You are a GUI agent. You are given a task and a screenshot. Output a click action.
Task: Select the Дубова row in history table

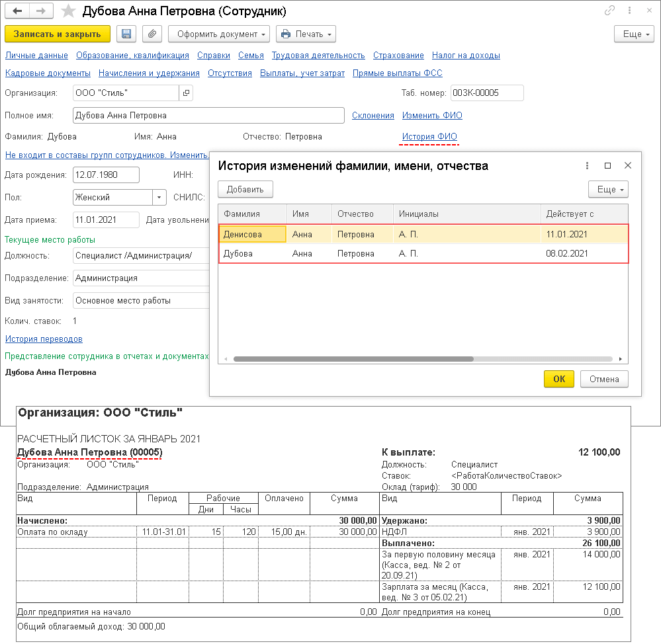tap(423, 253)
